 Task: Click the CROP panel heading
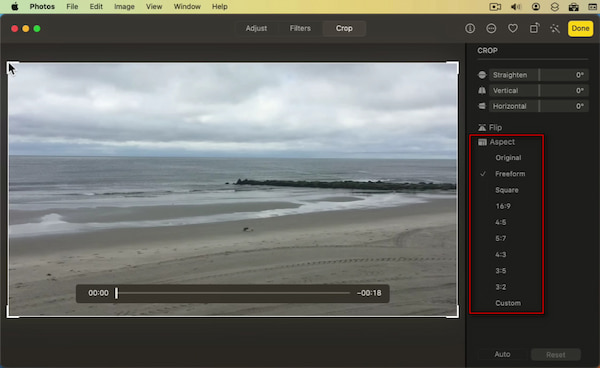487,50
